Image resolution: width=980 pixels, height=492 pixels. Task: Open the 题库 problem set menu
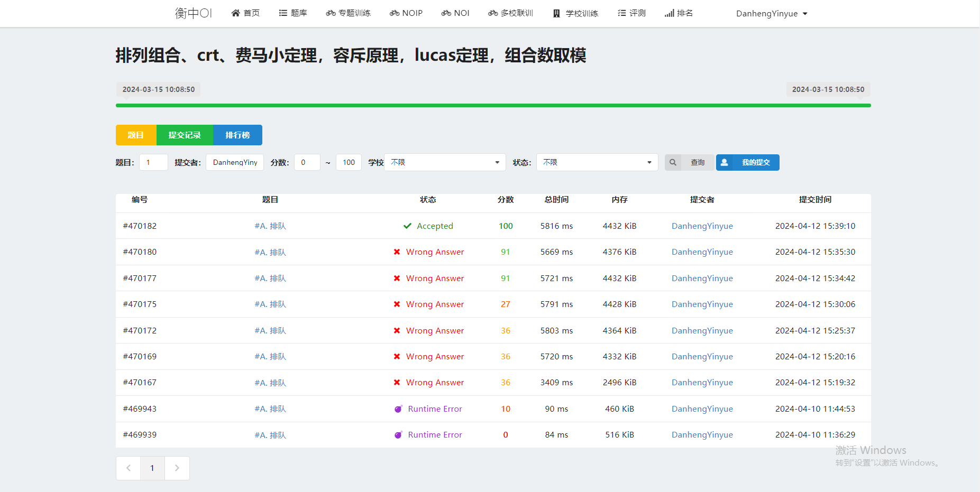[x=293, y=13]
